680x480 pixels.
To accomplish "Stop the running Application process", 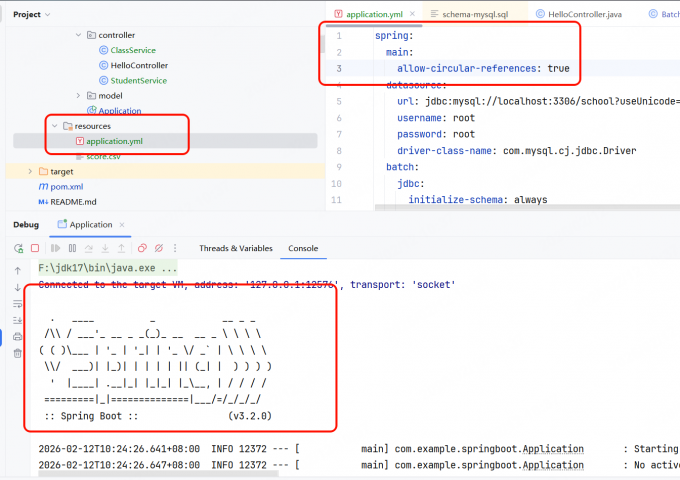I will pos(35,248).
